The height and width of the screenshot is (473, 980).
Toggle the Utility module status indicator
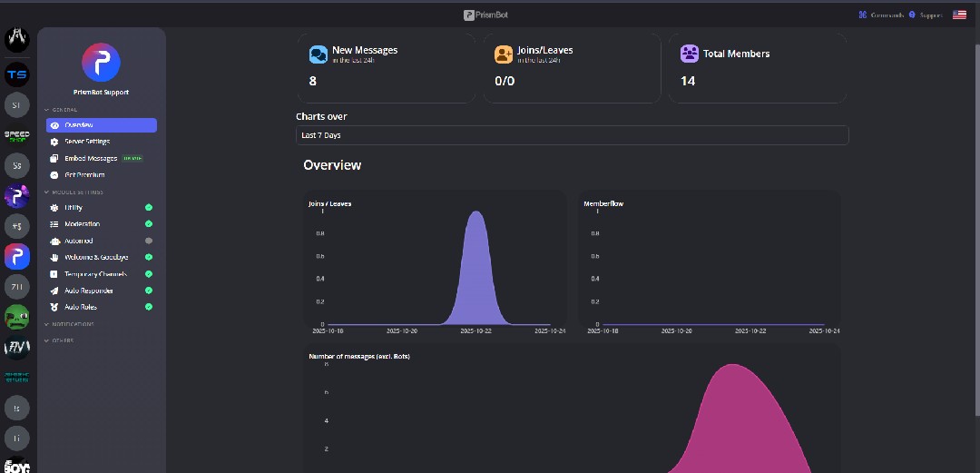pos(149,208)
